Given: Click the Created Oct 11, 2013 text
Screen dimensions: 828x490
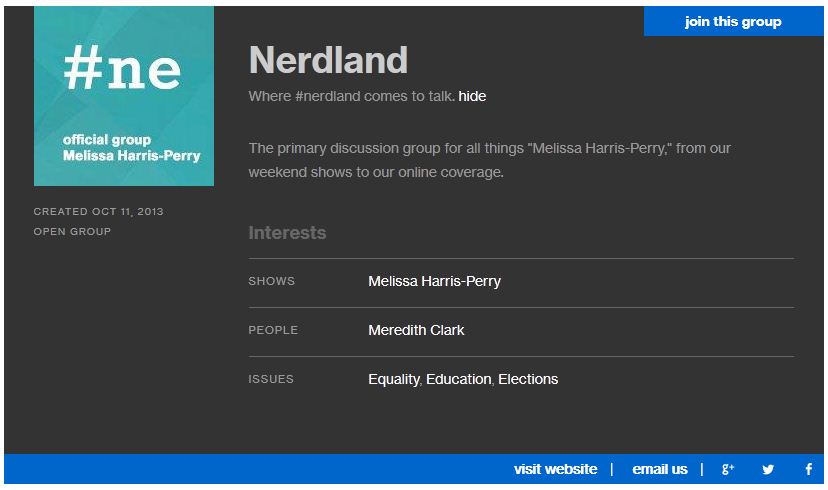Looking at the screenshot, I should 99,211.
